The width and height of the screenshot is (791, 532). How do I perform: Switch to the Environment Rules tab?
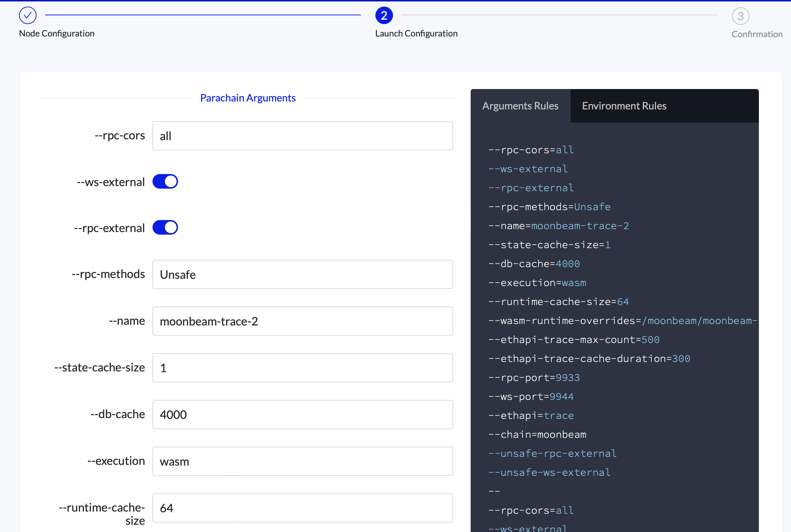[624, 105]
